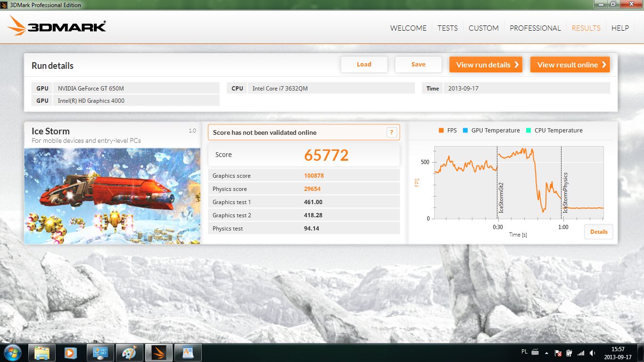This screenshot has width=644, height=362.
Task: Click the IceStormGt2 marker on the chart
Action: (501, 197)
